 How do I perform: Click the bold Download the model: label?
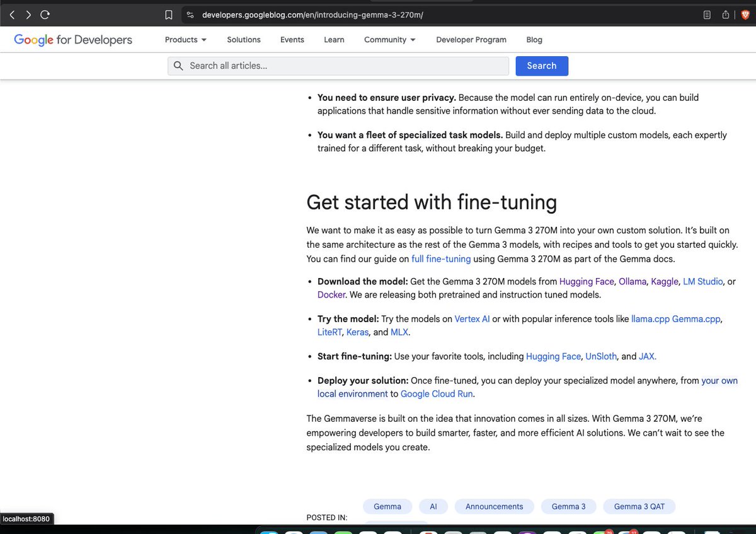pos(363,282)
